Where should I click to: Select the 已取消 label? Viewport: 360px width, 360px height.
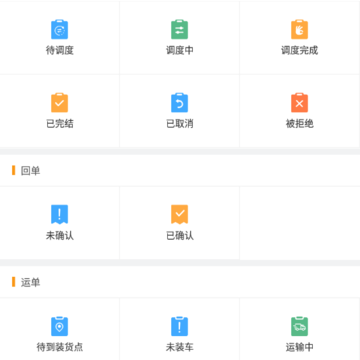click(x=180, y=124)
